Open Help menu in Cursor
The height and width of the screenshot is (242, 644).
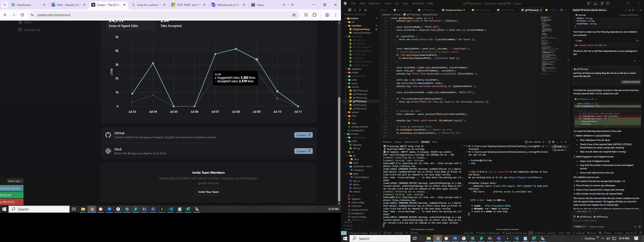(x=430, y=4)
